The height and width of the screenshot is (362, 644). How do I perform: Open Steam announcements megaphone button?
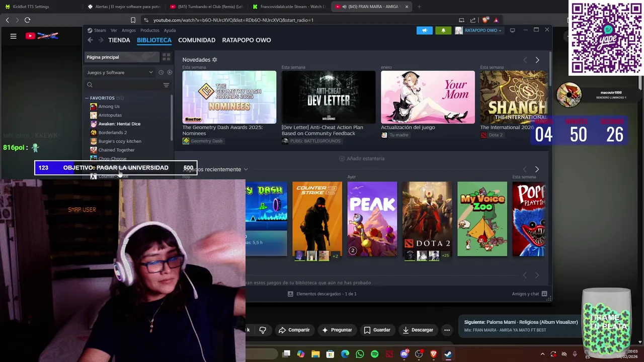tap(424, 30)
